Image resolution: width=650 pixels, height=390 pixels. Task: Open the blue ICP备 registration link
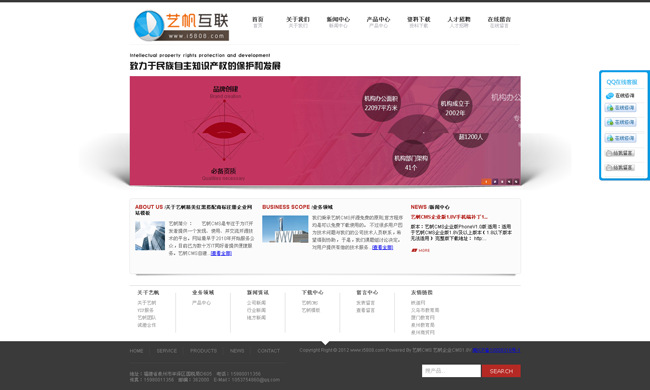[x=496, y=350]
